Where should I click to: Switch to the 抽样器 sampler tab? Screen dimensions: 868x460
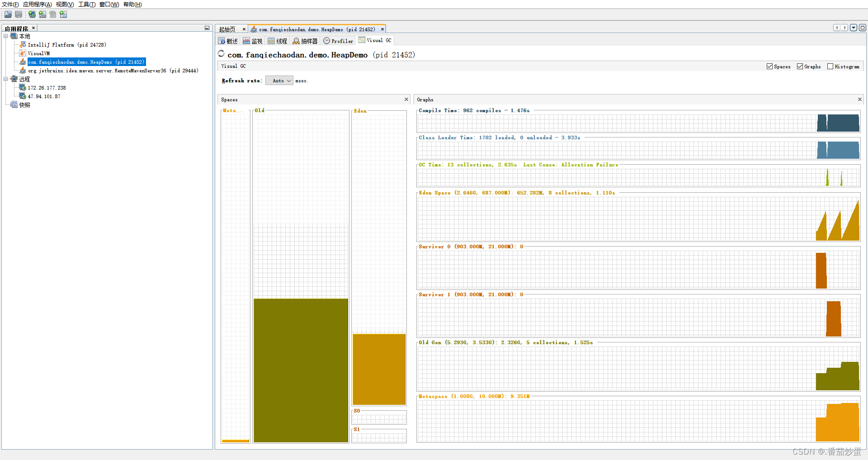pos(305,41)
